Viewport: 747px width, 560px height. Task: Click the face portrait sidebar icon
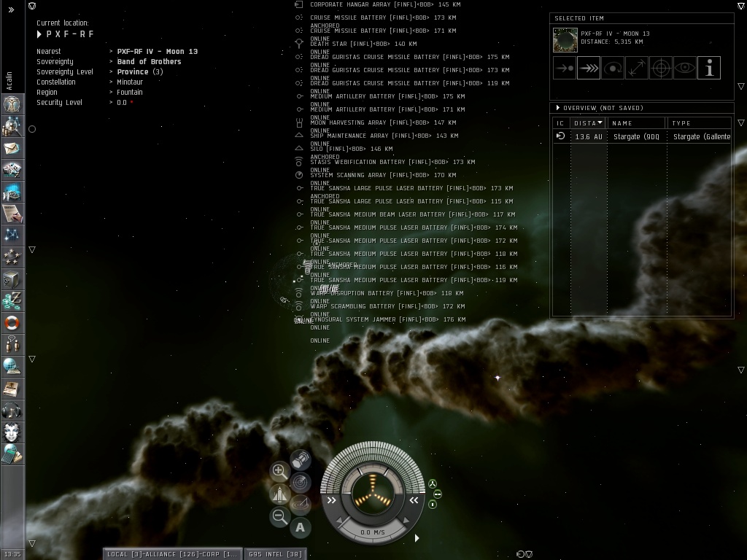pyautogui.click(x=12, y=432)
